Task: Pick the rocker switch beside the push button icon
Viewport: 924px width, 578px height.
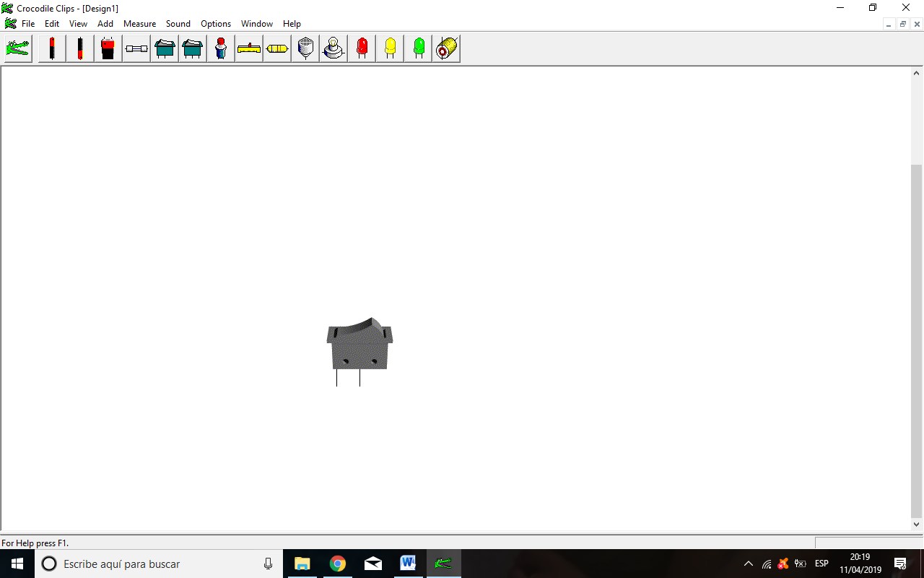Action: click(x=193, y=48)
